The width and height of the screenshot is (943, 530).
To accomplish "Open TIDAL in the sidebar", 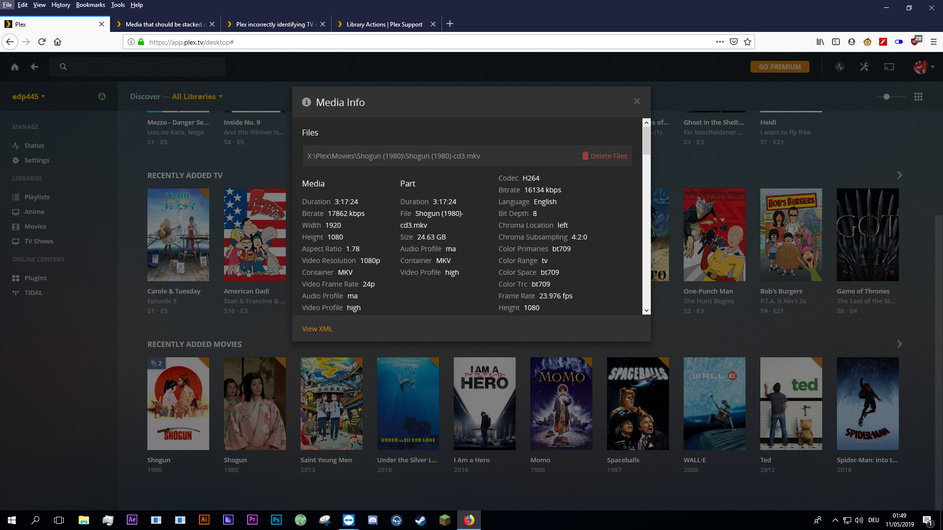I will [x=33, y=293].
